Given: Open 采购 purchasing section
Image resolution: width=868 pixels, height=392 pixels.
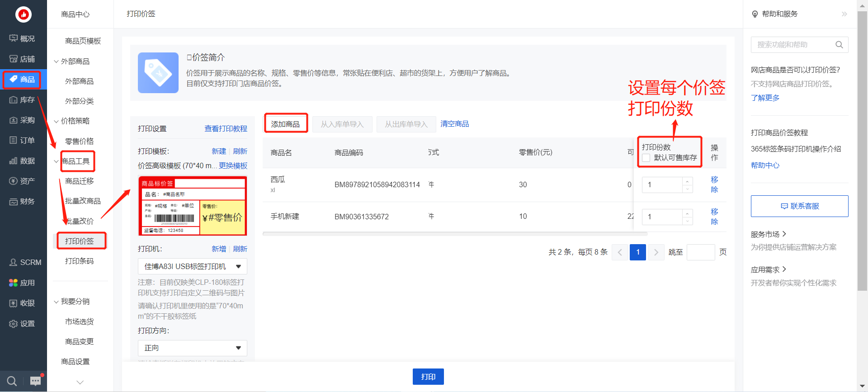Looking at the screenshot, I should [23, 120].
